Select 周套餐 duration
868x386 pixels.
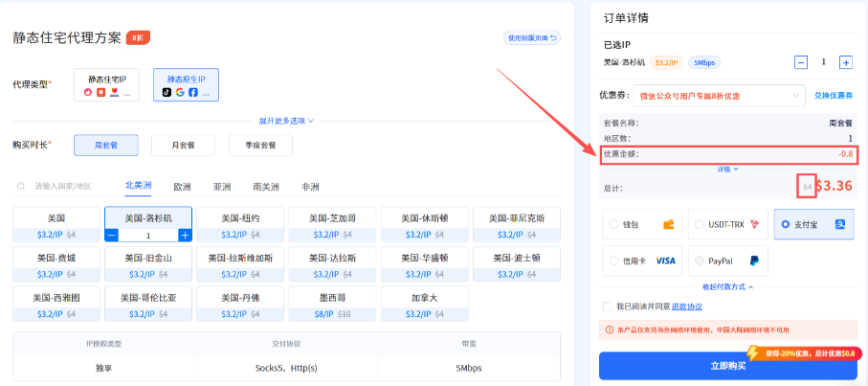coord(105,145)
